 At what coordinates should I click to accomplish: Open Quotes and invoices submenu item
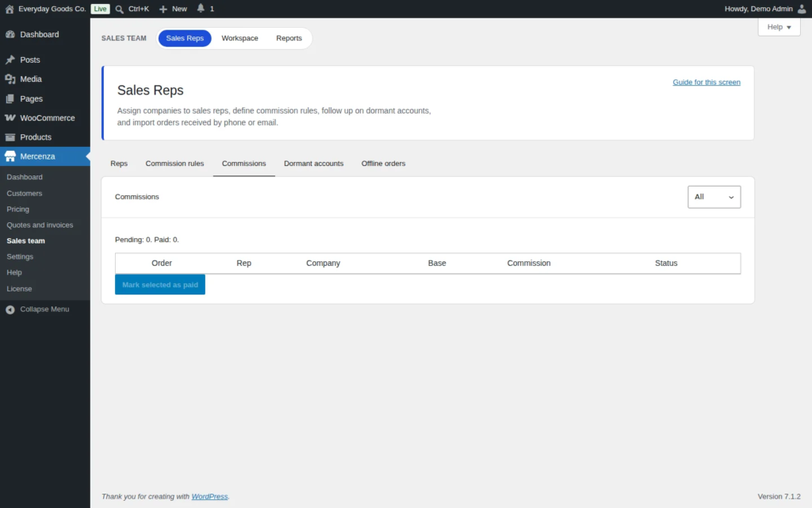pos(40,225)
